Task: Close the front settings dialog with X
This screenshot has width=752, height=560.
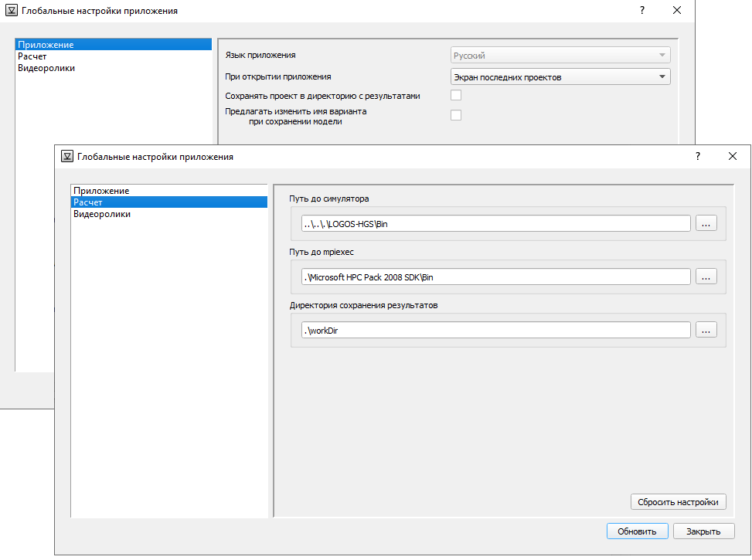Action: pos(733,156)
